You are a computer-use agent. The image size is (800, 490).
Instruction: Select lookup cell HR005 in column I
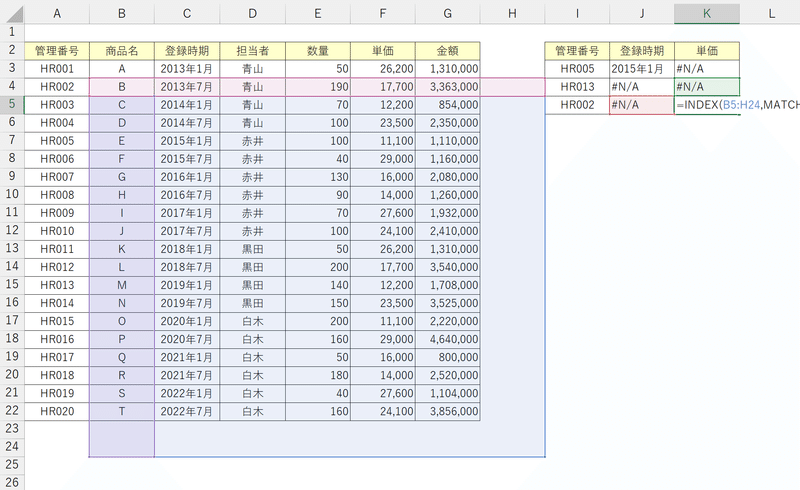click(577, 69)
